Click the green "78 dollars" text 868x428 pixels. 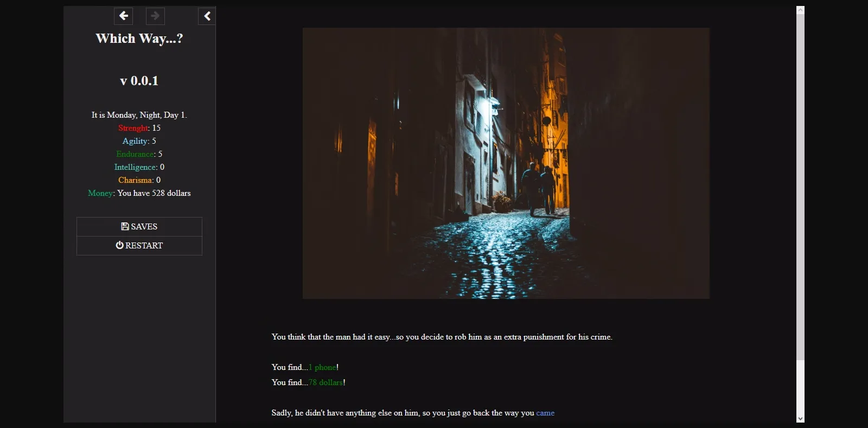point(325,382)
